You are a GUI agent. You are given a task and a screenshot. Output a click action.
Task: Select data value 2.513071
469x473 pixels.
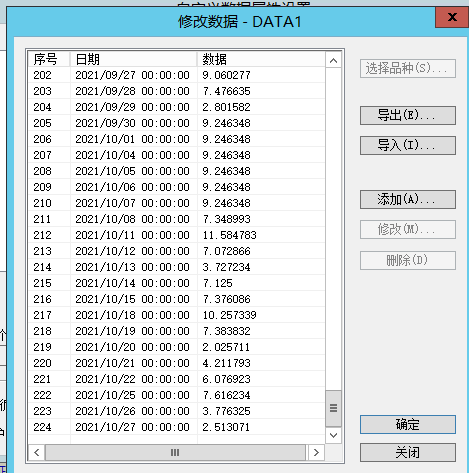point(226,427)
